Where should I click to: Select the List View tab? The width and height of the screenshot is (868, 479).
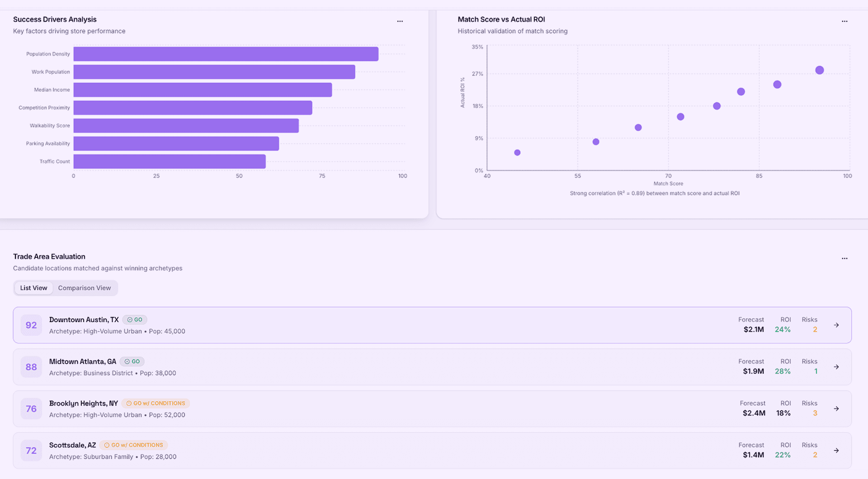point(33,288)
